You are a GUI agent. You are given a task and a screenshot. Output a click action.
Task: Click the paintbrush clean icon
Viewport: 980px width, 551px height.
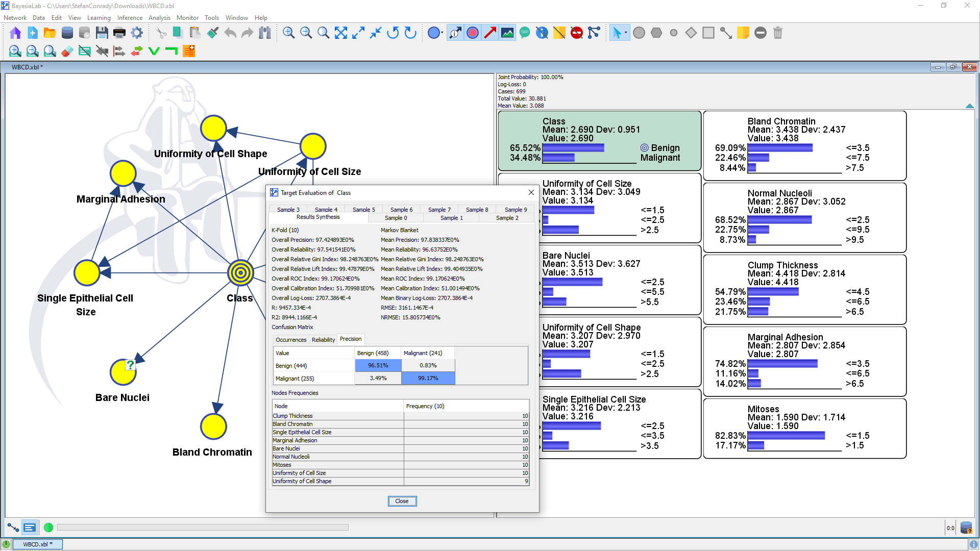(x=212, y=33)
